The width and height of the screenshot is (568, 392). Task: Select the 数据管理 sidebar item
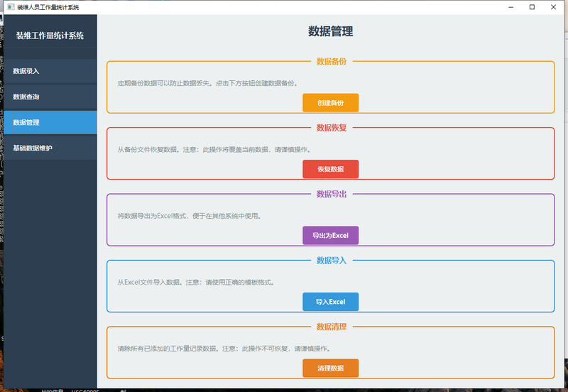(x=50, y=122)
